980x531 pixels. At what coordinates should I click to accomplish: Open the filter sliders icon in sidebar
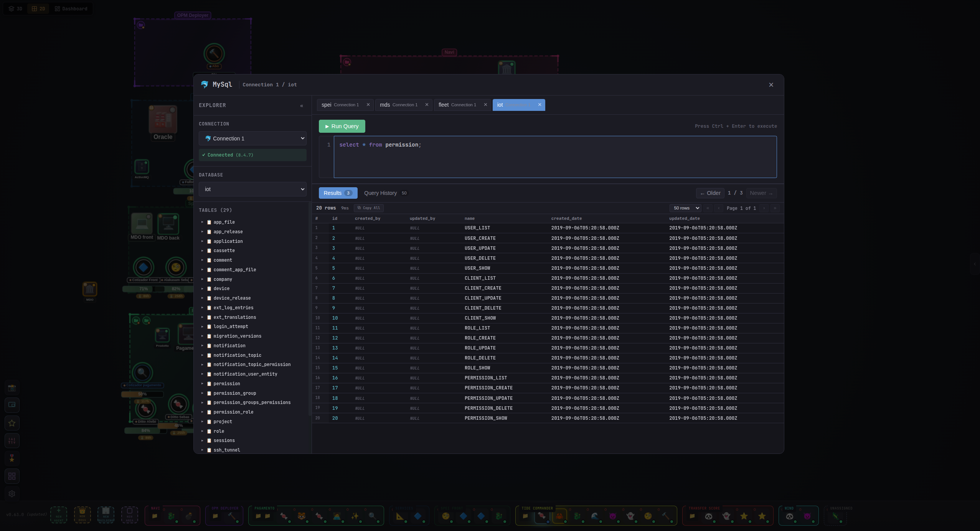pyautogui.click(x=12, y=440)
